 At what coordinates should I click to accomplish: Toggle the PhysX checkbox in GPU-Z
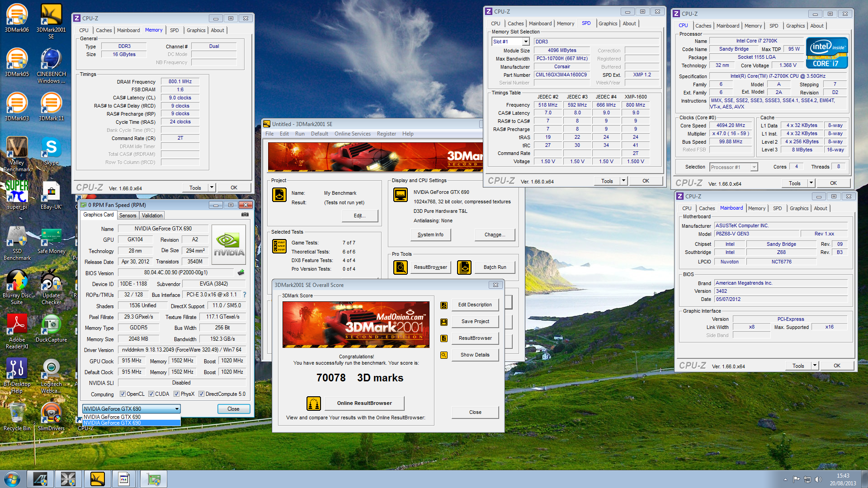click(x=176, y=394)
